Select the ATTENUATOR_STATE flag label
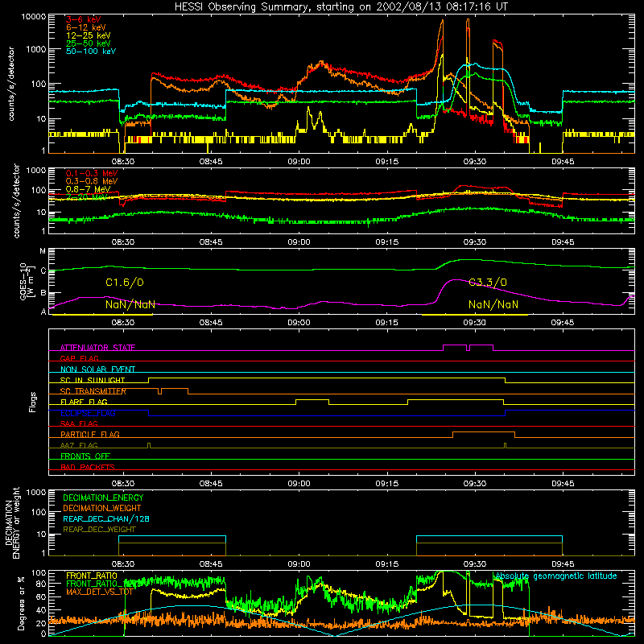 pyautogui.click(x=97, y=348)
